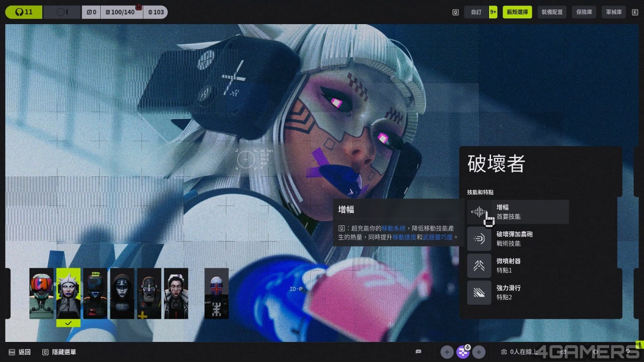Screen dimensions: 644x362
Task: Open the chat bubble icon
Action: click(418, 352)
